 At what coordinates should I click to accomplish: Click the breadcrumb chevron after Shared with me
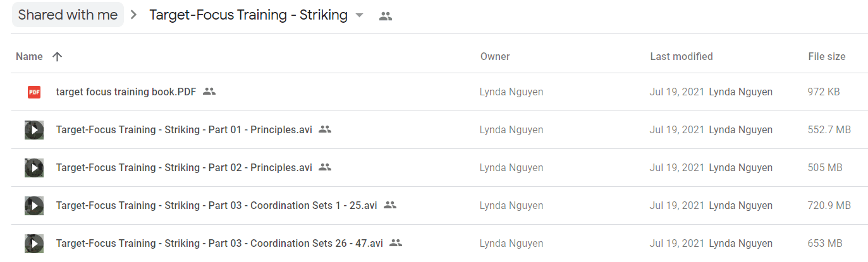[x=133, y=16]
